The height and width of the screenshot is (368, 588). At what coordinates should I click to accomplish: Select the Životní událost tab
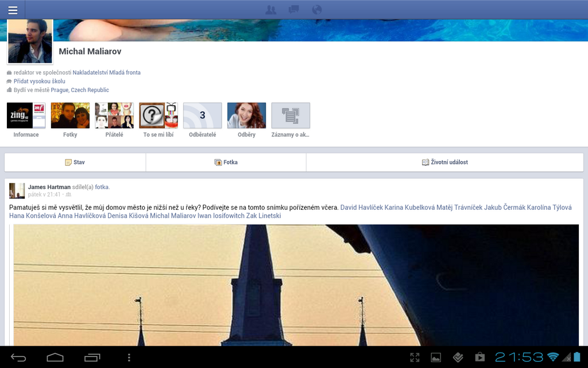[444, 162]
